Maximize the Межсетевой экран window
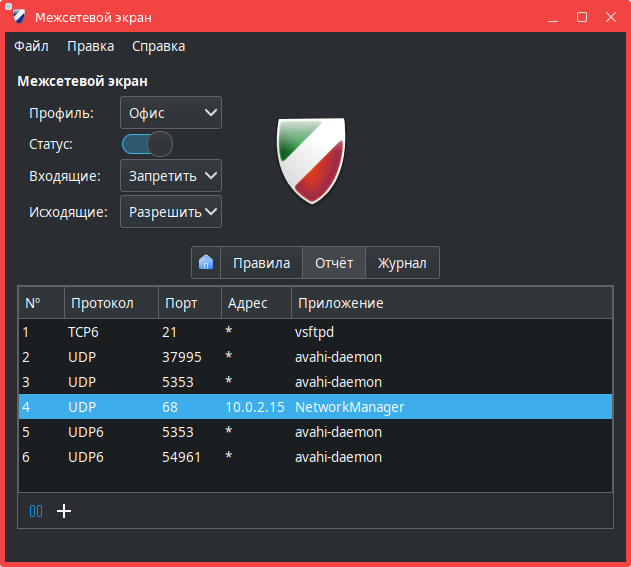 [582, 18]
